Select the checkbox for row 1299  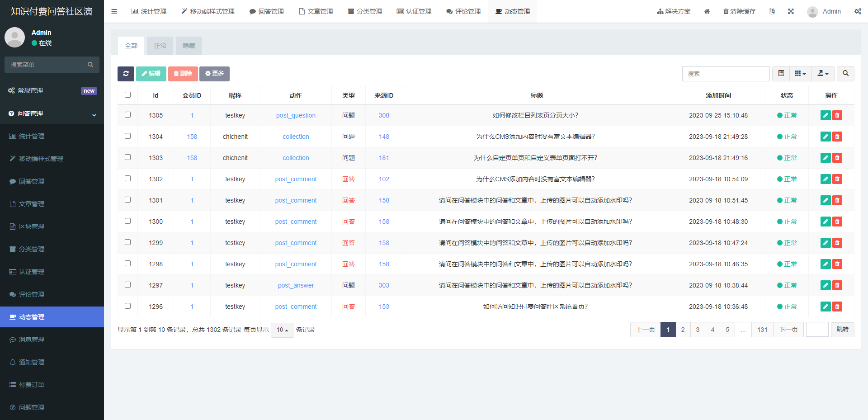[127, 242]
